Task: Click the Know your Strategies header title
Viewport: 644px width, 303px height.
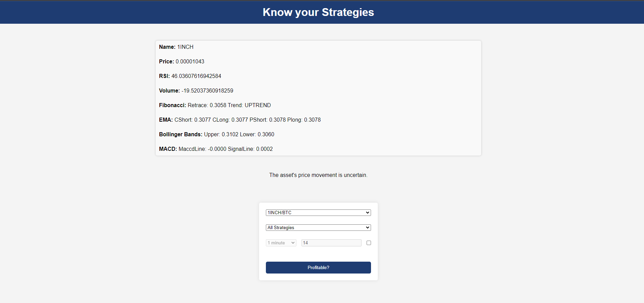Action: (318, 12)
